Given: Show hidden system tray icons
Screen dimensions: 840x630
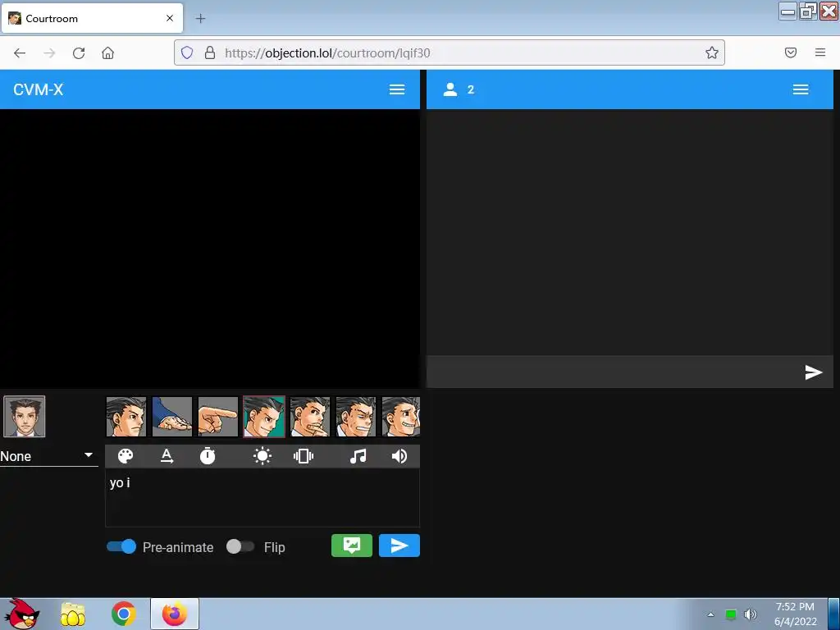Looking at the screenshot, I should (x=711, y=614).
